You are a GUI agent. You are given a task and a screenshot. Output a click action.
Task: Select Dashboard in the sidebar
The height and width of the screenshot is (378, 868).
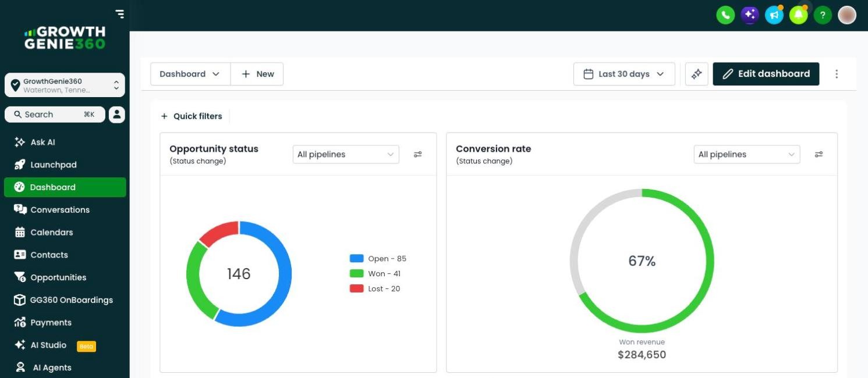(x=65, y=187)
